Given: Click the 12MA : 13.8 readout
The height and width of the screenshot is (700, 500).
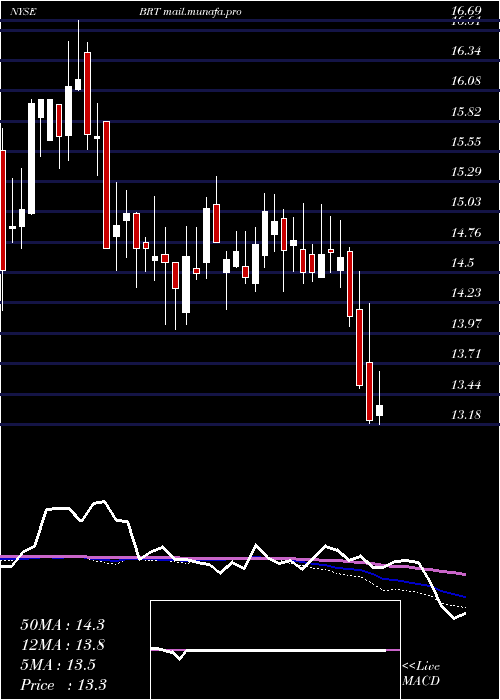Looking at the screenshot, I should (62, 645).
